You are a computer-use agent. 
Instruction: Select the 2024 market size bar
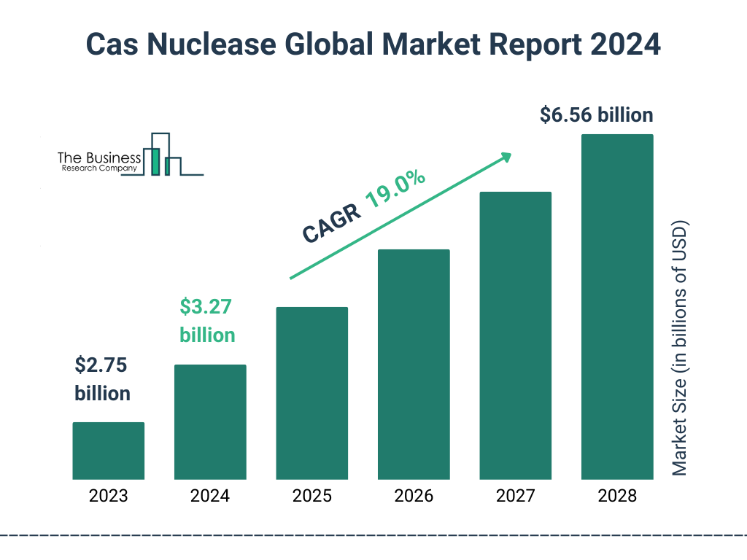click(210, 421)
